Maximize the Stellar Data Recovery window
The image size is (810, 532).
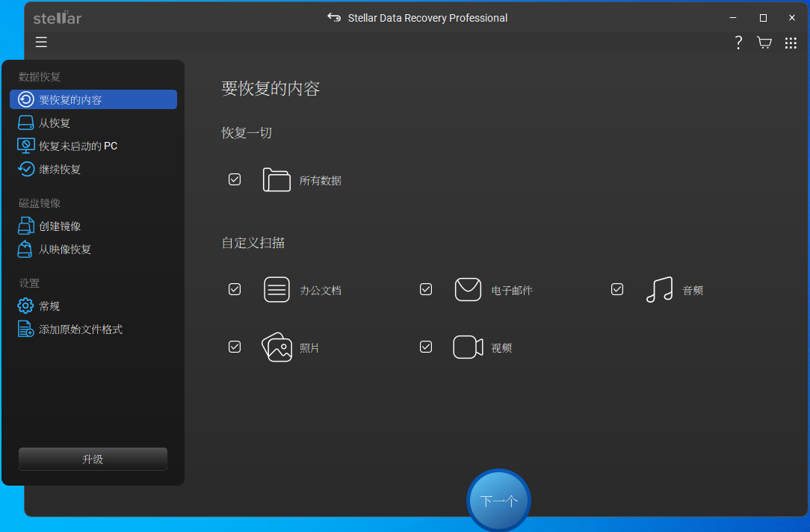(763, 18)
